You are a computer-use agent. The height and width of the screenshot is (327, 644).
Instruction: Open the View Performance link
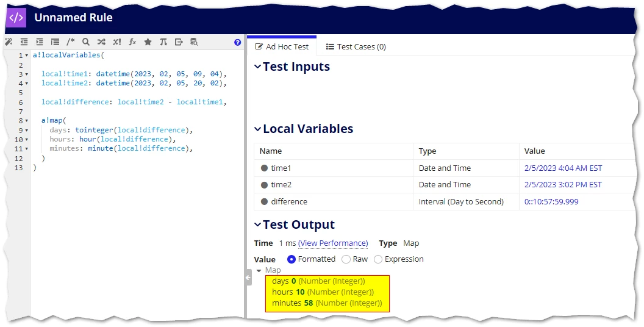[x=333, y=243]
